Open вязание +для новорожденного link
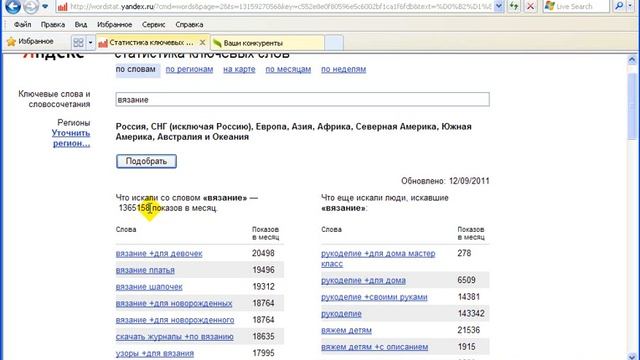 175,320
